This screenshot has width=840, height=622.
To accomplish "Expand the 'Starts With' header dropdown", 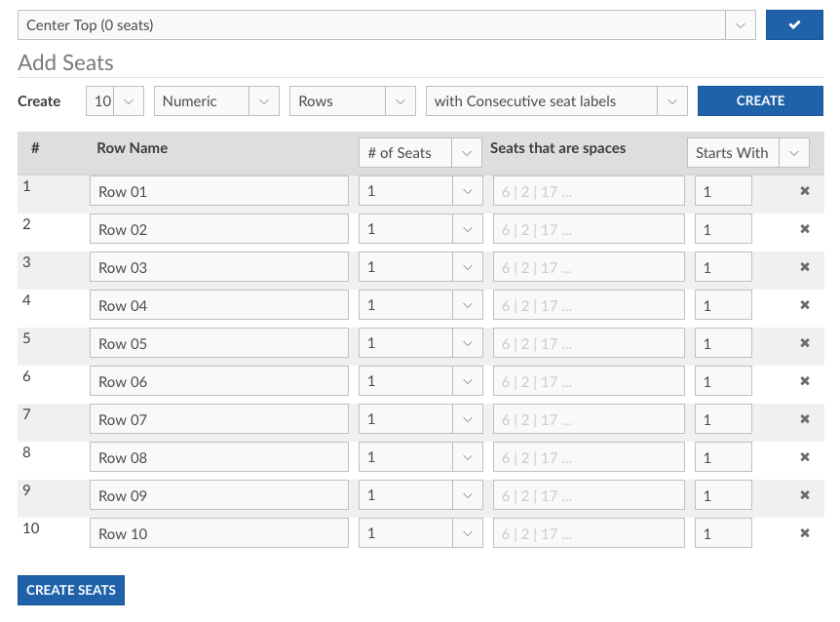I will [x=747, y=153].
